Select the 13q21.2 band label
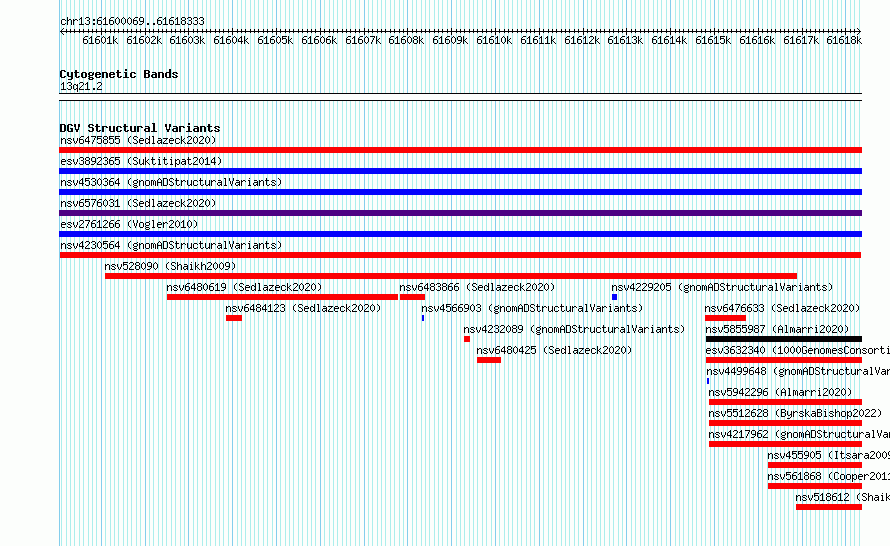 81,86
